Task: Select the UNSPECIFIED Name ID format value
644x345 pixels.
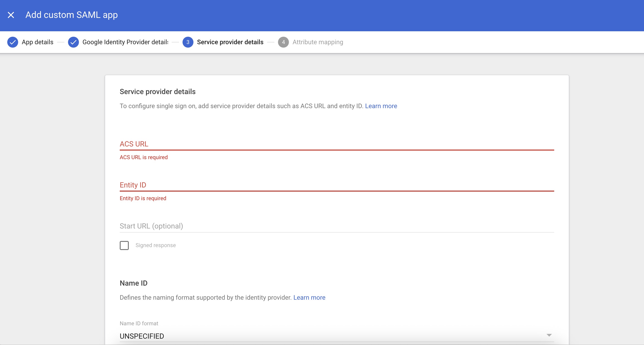Action: tap(142, 336)
